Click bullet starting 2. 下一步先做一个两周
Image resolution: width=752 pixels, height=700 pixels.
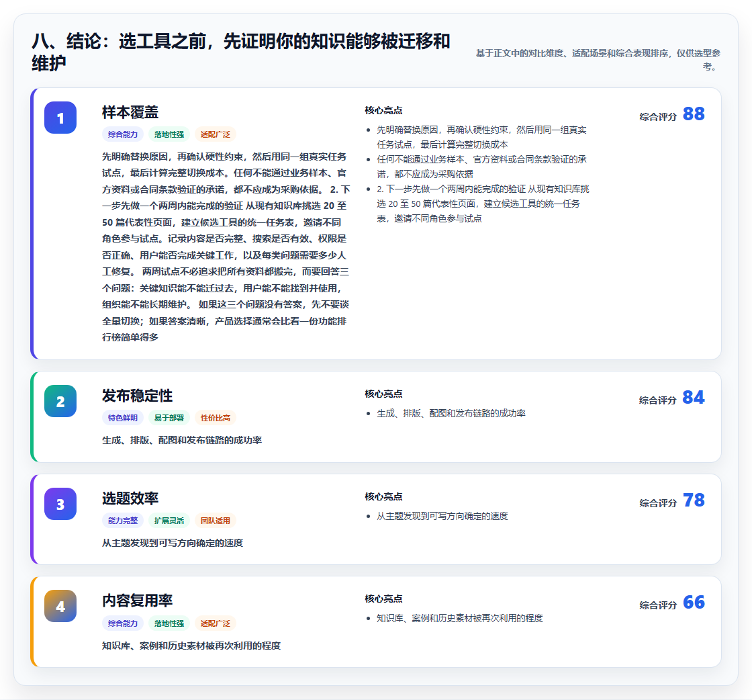pyautogui.click(x=483, y=204)
